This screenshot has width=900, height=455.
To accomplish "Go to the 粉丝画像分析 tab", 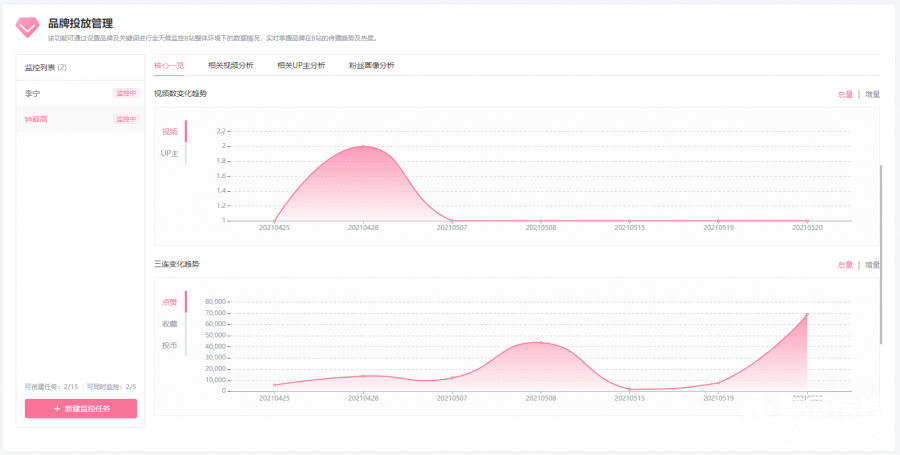I will click(372, 65).
